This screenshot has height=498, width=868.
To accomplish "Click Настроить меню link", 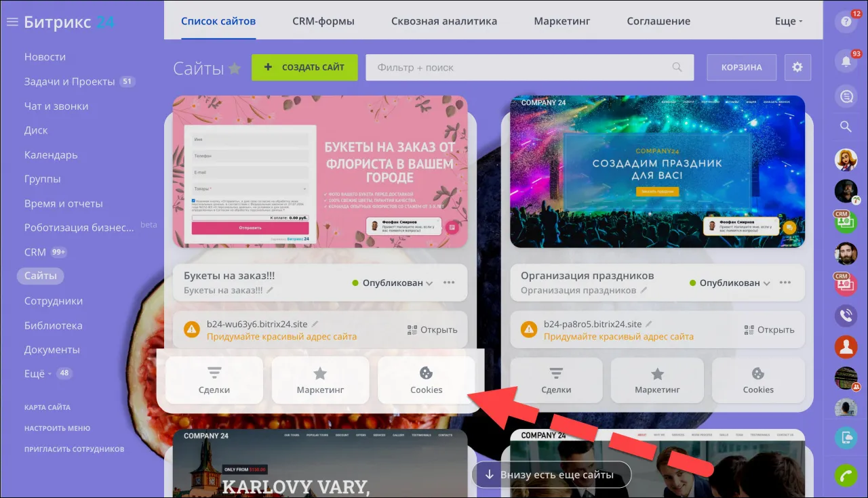I will 57,428.
